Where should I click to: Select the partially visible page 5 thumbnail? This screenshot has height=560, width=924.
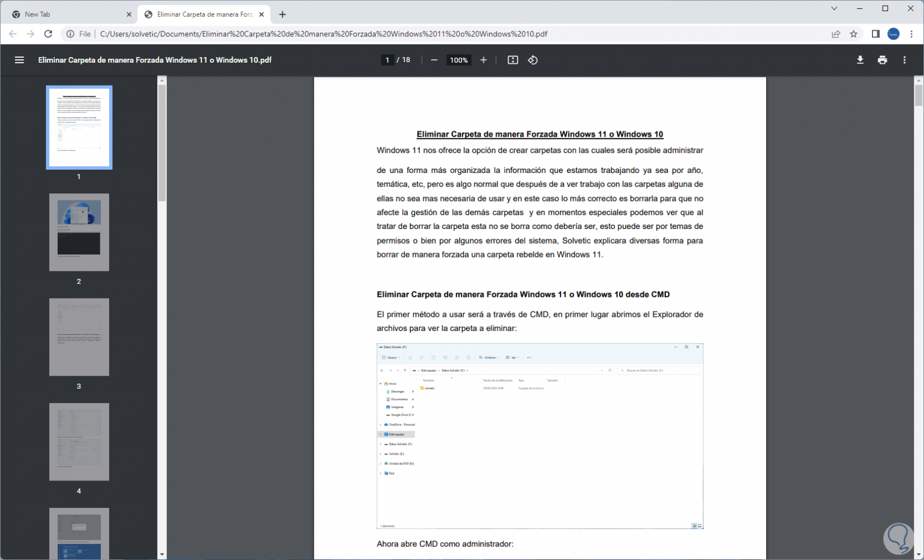click(x=79, y=534)
